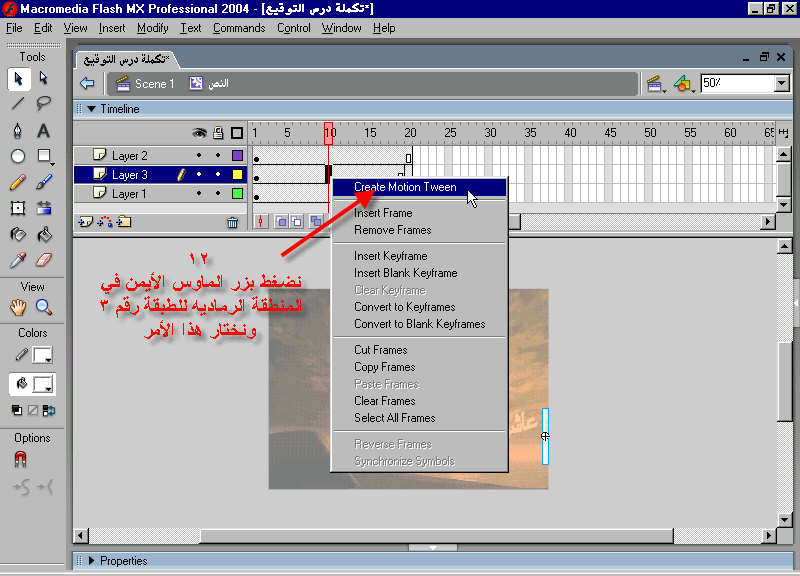This screenshot has width=800, height=576.
Task: Choose Create Motion Tween from context menu
Action: point(419,187)
